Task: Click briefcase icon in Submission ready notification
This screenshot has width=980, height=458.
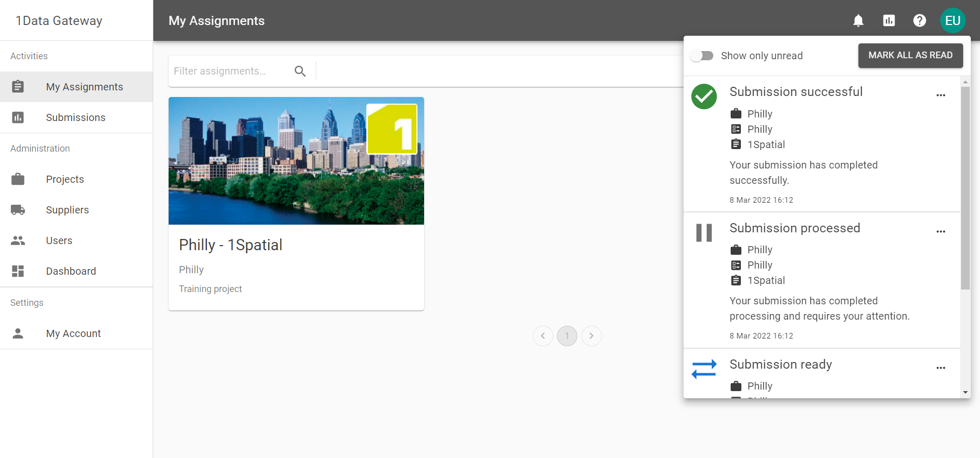Action: pyautogui.click(x=736, y=386)
